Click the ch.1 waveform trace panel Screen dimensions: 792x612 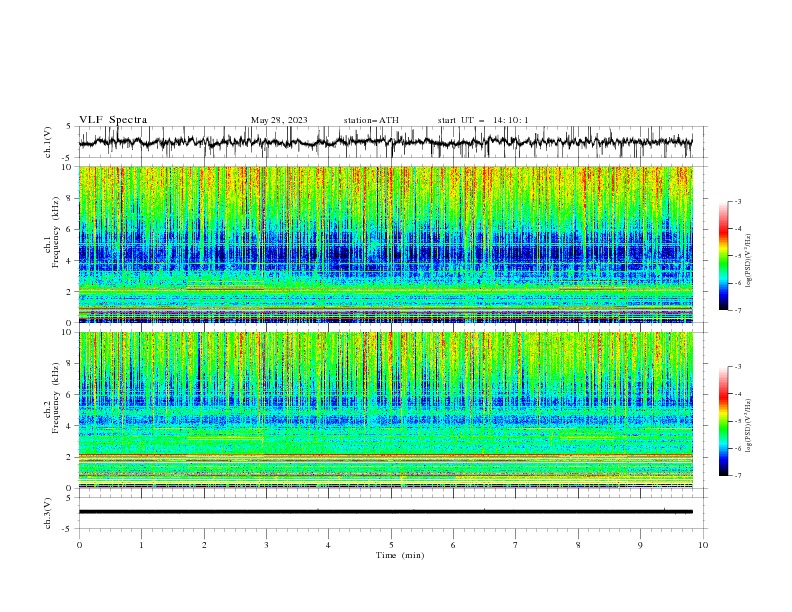point(385,142)
